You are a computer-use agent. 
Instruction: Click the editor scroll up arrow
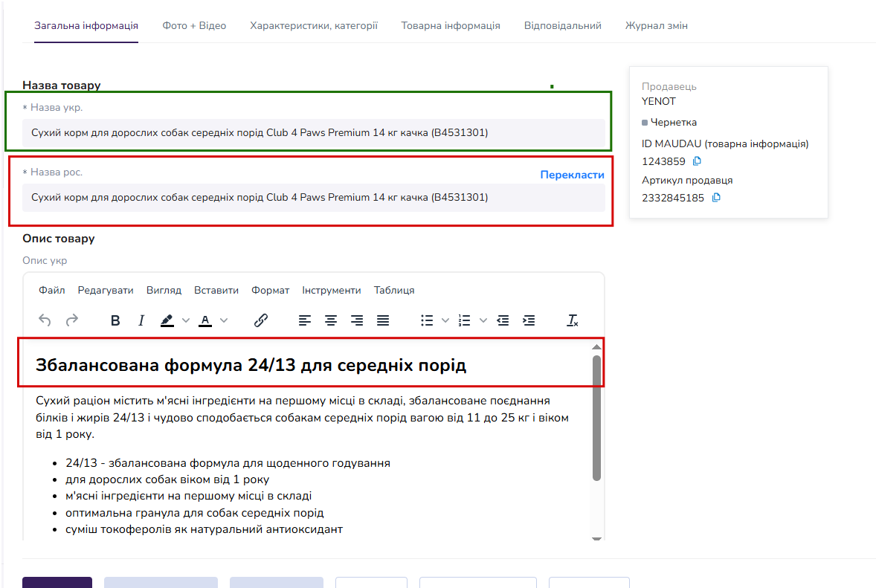click(x=596, y=347)
